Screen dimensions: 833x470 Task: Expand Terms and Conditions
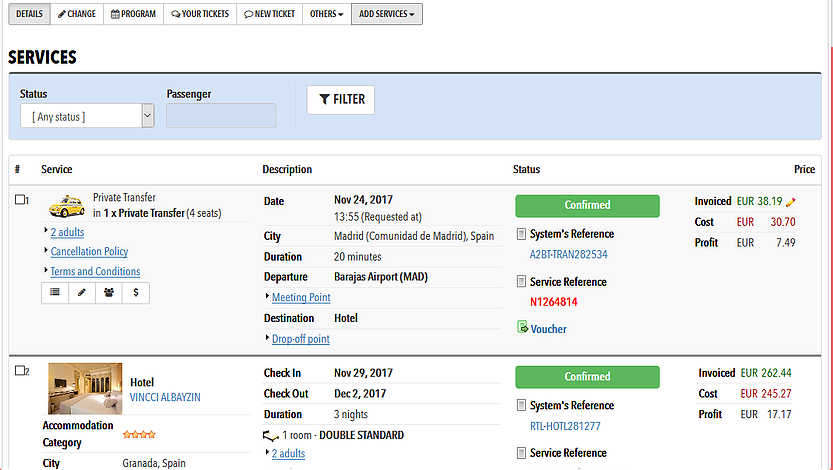[95, 271]
